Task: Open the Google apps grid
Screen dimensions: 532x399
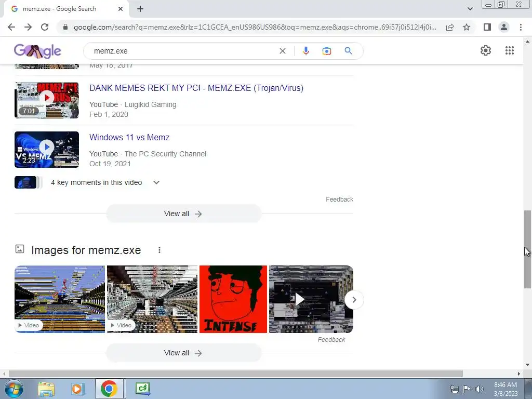Action: click(509, 50)
